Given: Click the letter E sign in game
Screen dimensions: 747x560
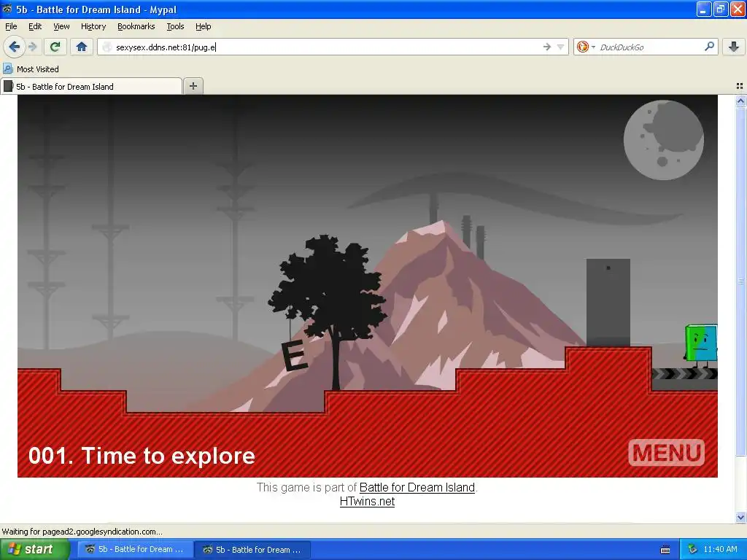Looking at the screenshot, I should coord(294,355).
